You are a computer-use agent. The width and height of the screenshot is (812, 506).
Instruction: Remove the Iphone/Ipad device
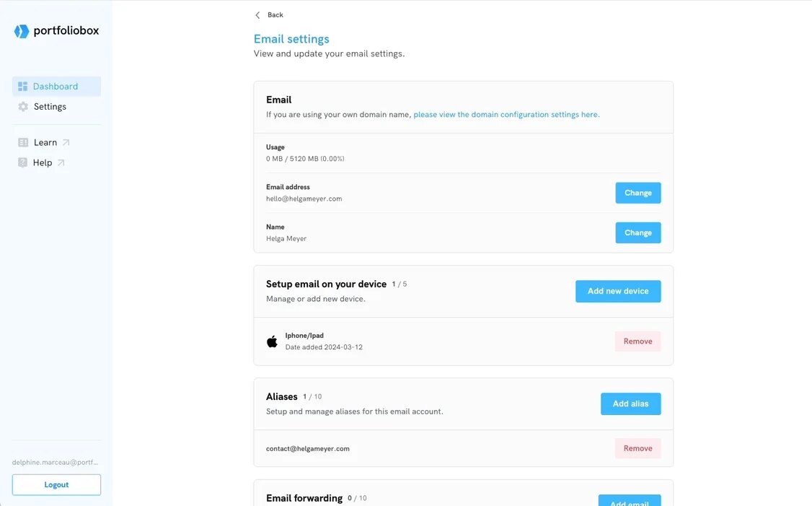pyautogui.click(x=637, y=341)
